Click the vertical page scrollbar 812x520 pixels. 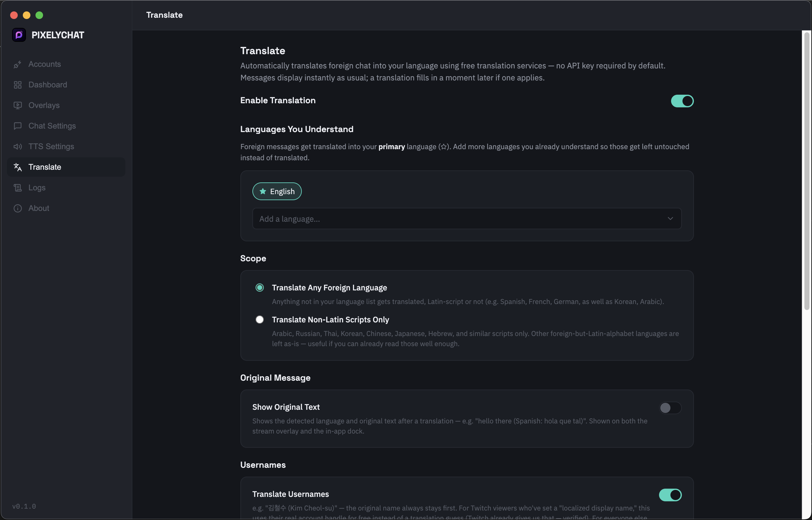coord(807,171)
